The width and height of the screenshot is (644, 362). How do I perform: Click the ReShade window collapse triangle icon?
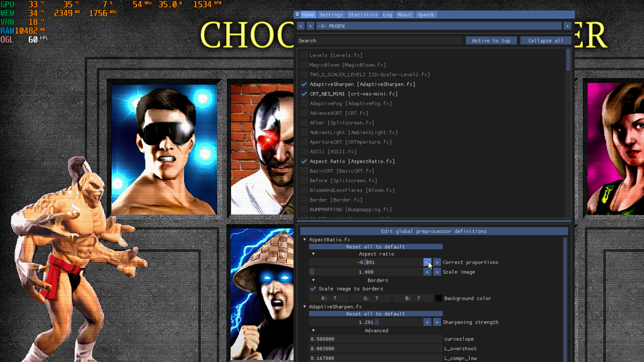click(297, 15)
